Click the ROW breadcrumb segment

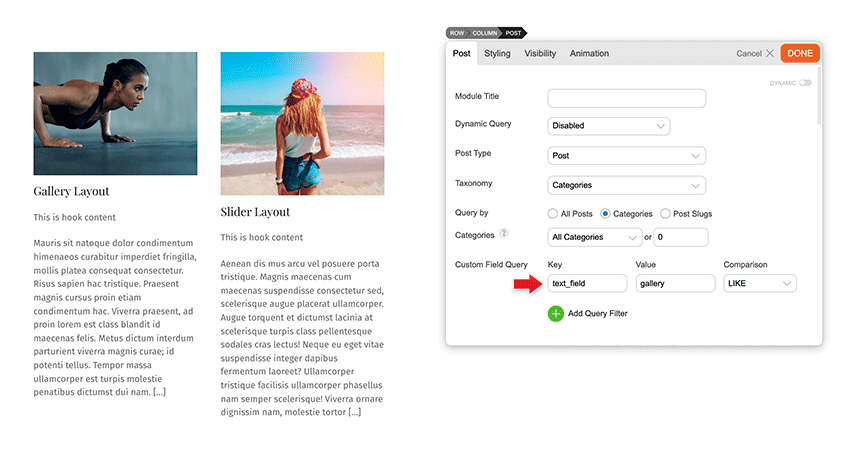456,33
